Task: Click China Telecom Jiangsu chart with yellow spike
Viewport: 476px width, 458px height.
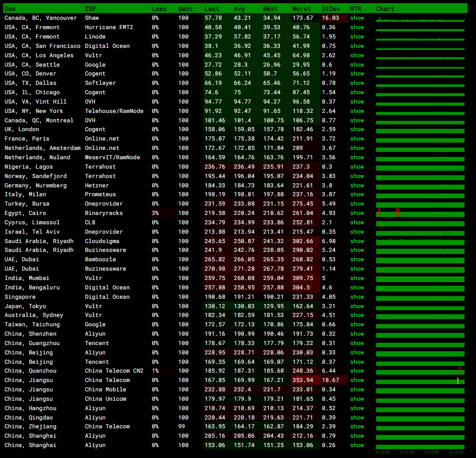Action: click(x=420, y=381)
